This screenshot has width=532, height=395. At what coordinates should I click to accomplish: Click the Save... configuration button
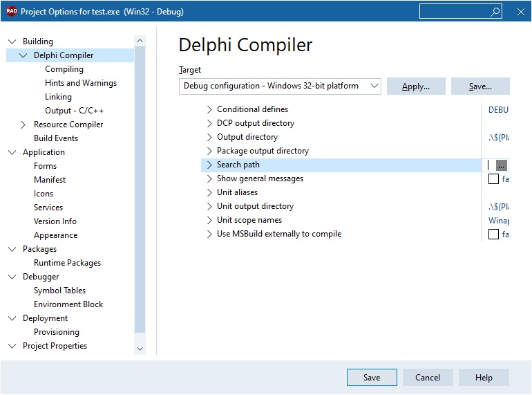pos(480,86)
